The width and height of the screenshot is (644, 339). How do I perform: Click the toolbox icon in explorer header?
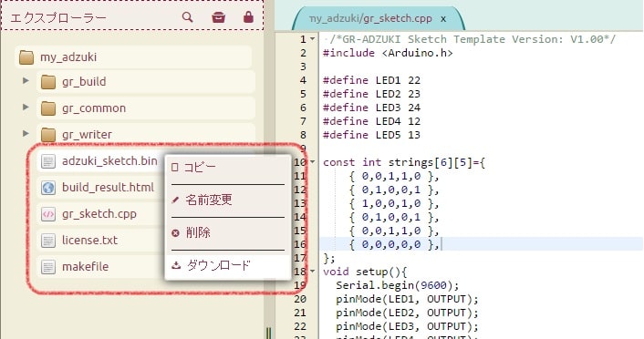click(x=218, y=17)
